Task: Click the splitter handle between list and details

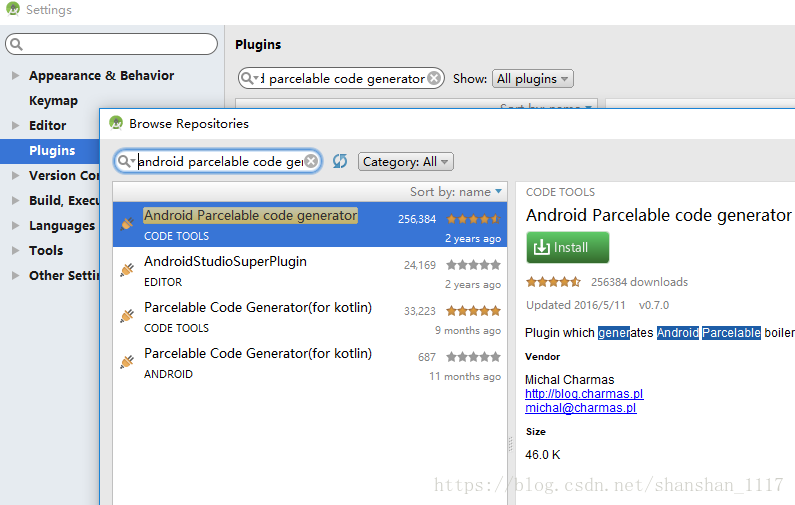Action: pyautogui.click(x=511, y=444)
